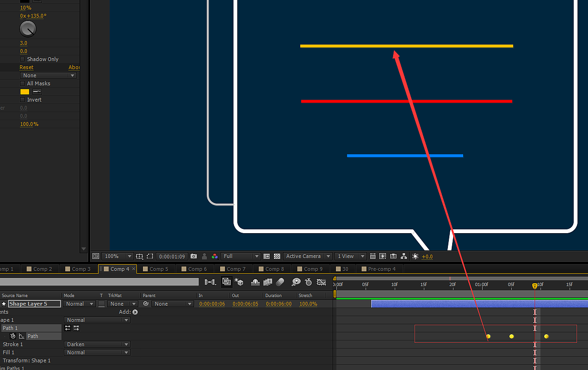Click the auto-keyframe stopwatch icon in timeline toolbar
588x370 pixels.
308,282
